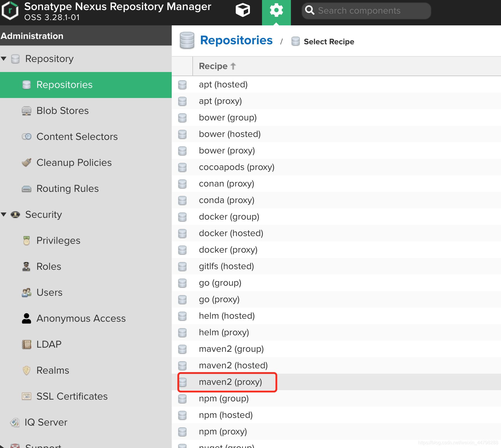Select the bower (proxy) recipe

tap(336, 151)
